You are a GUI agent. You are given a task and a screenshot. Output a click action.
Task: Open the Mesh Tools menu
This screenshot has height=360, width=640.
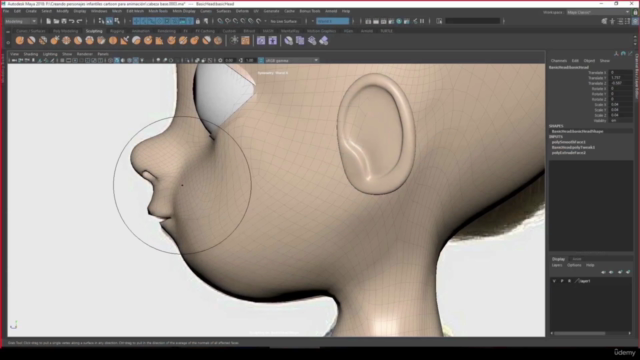(x=158, y=11)
